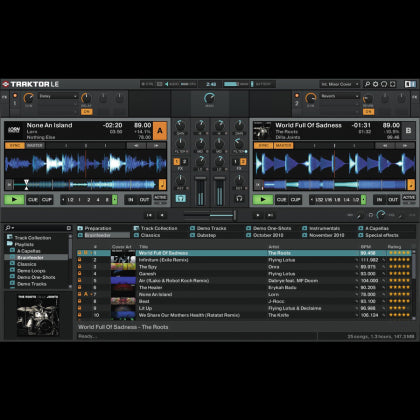This screenshot has width=420, height=420.
Task: Click the Rating column header
Action: pyautogui.click(x=394, y=247)
